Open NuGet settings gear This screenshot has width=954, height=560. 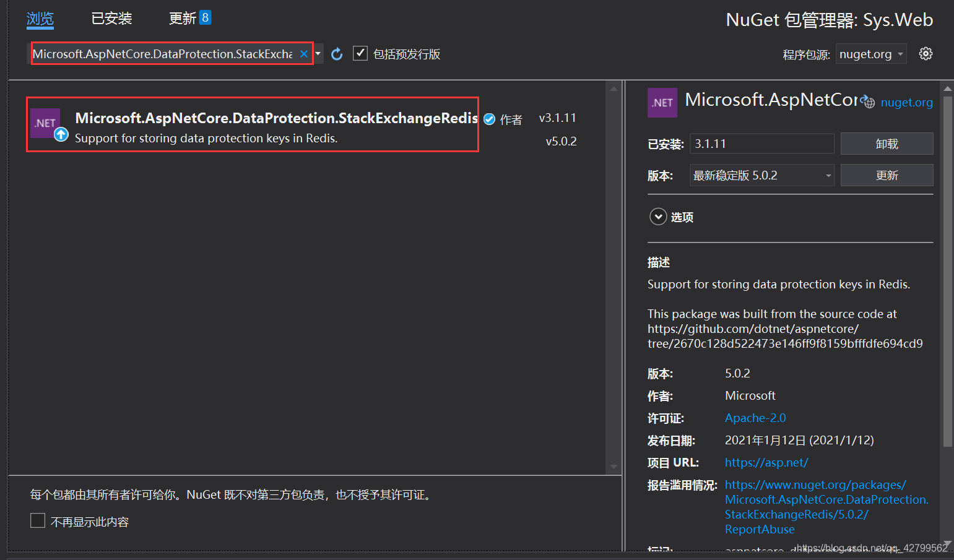pyautogui.click(x=926, y=54)
